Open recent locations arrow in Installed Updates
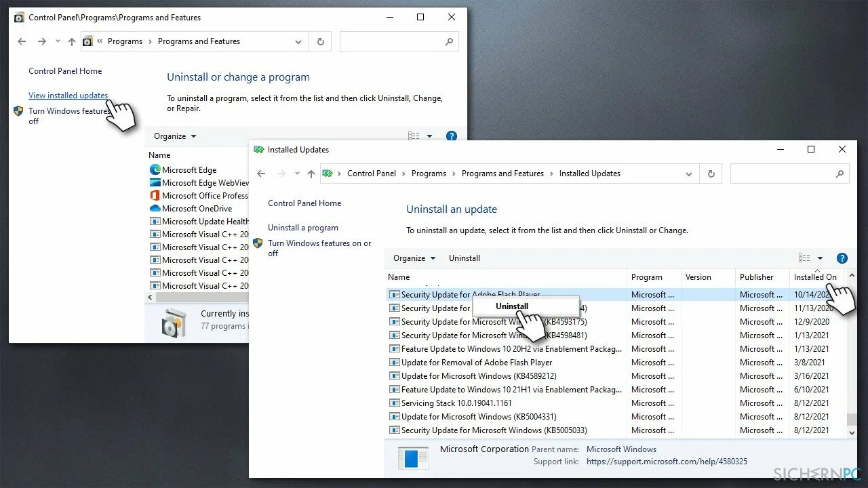Viewport: 868px width, 488px height. [x=297, y=174]
